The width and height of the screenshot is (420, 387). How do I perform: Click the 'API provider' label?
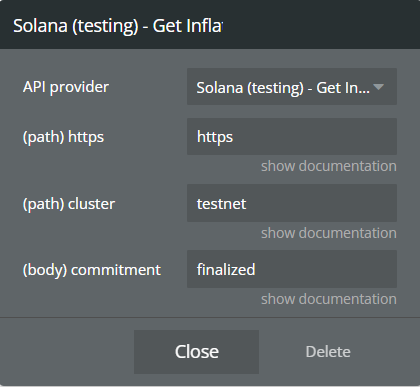coord(66,87)
